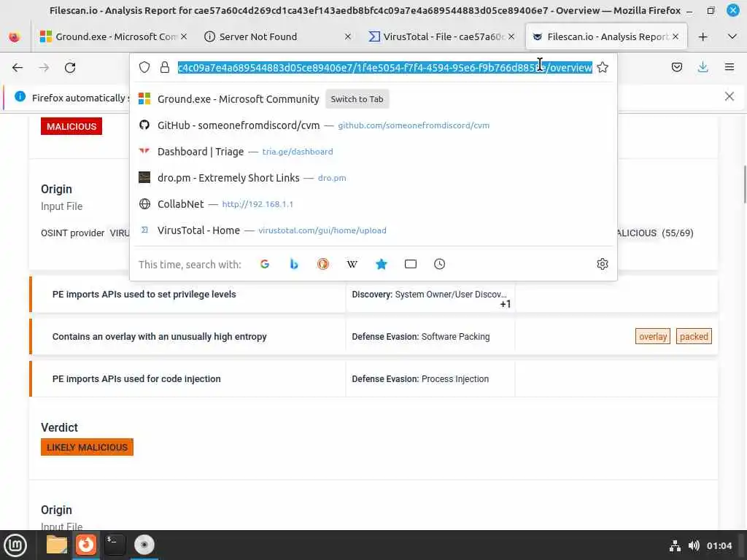Reload the current page
747x560 pixels.
tap(70, 68)
